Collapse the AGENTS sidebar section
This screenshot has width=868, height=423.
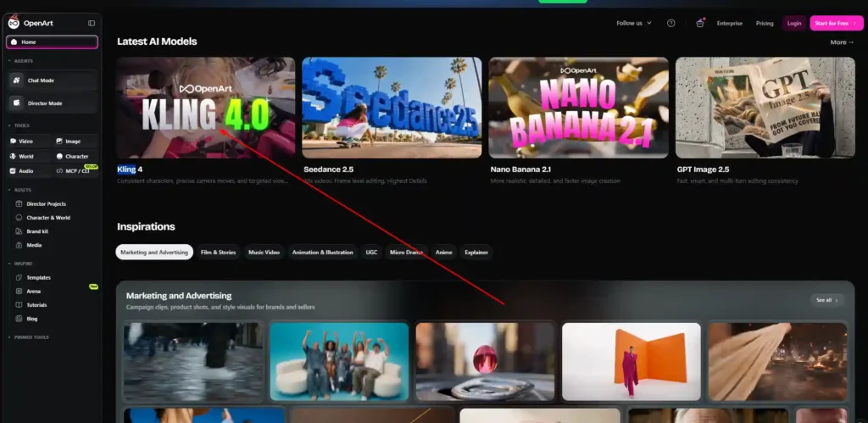click(20, 61)
